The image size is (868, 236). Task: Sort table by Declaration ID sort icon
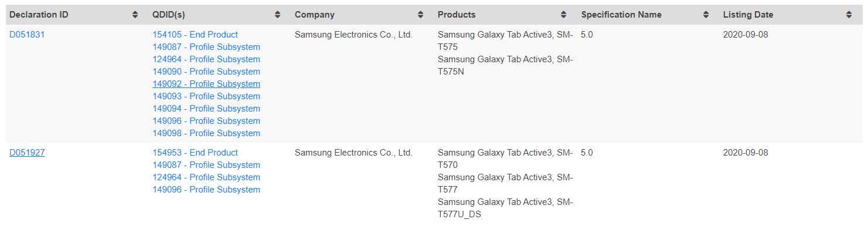[x=135, y=15]
